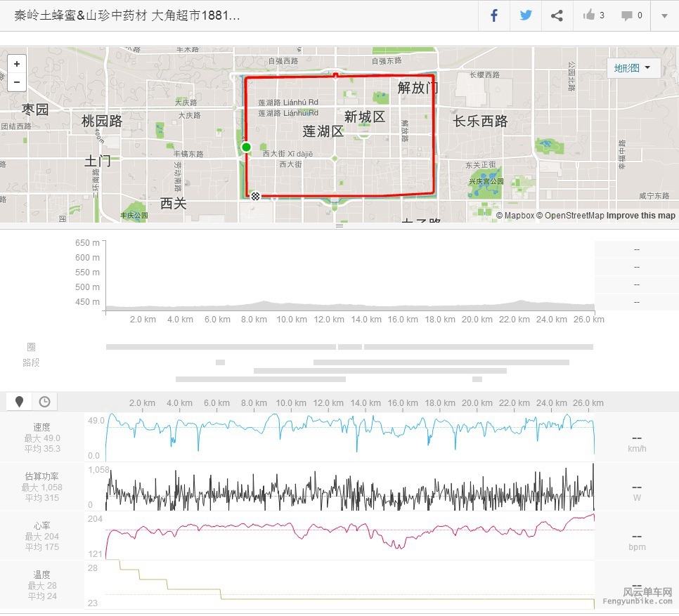Click the share icon in header

557,15
